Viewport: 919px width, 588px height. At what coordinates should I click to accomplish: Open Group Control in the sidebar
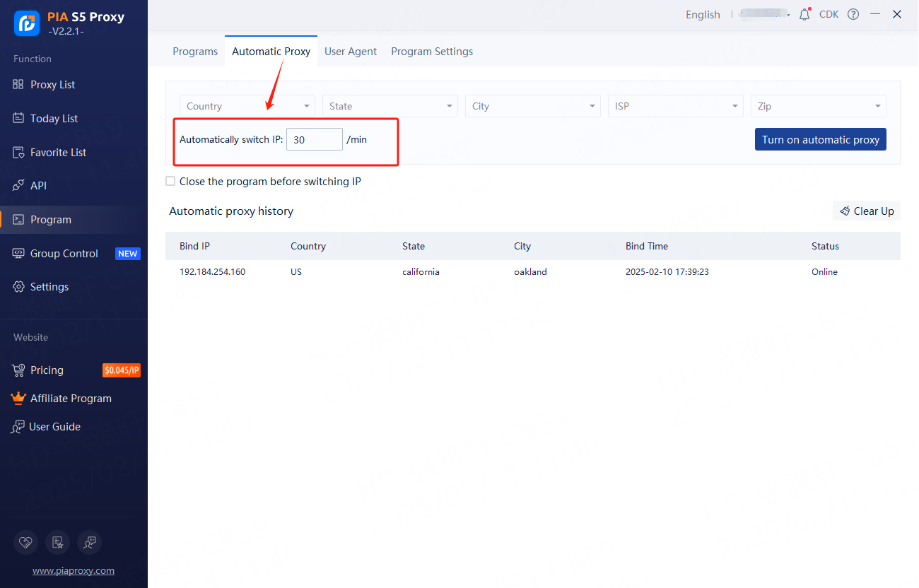64,254
